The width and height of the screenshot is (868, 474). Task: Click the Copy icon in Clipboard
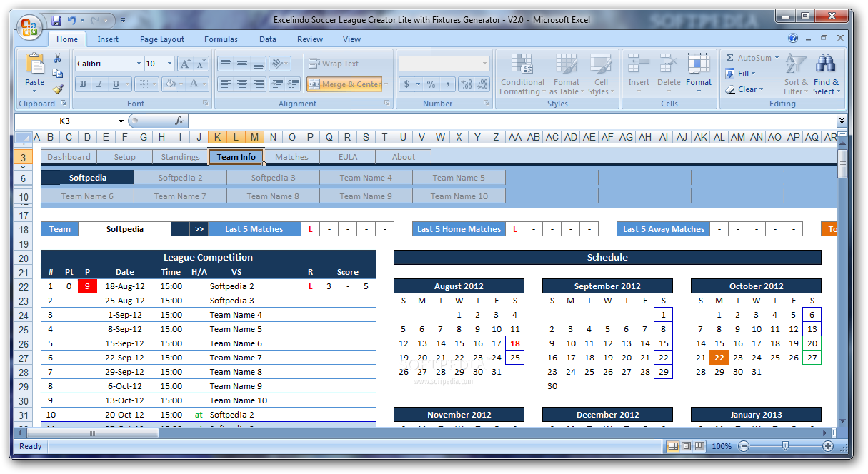[58, 74]
